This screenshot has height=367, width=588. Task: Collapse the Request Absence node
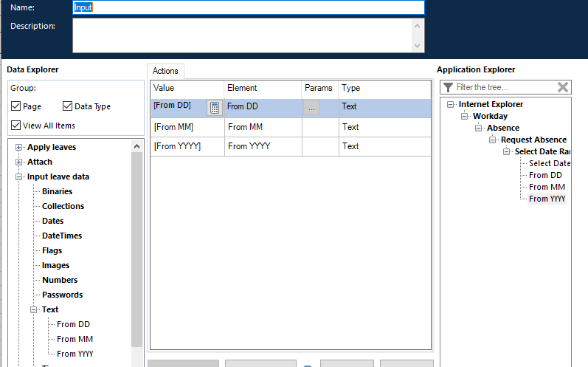(492, 140)
